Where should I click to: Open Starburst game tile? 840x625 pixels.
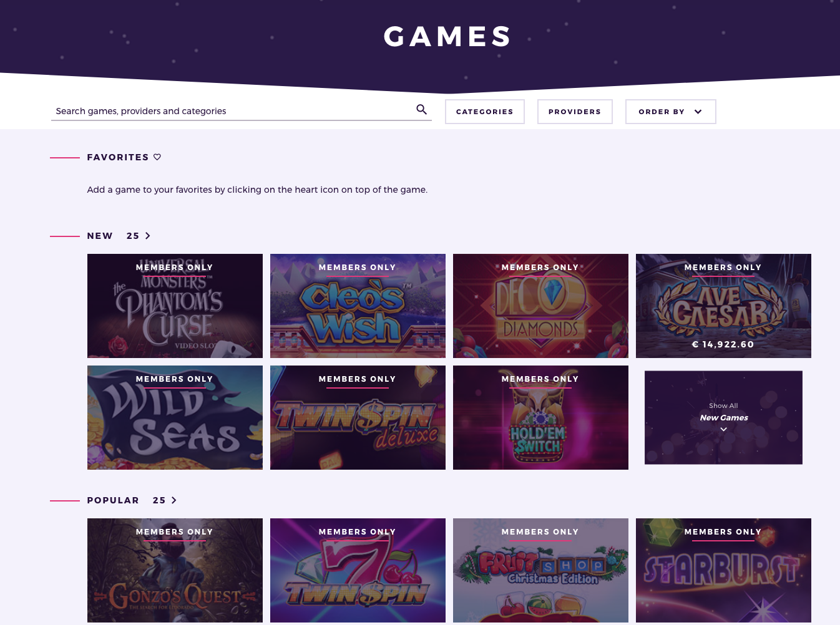pyautogui.click(x=723, y=570)
